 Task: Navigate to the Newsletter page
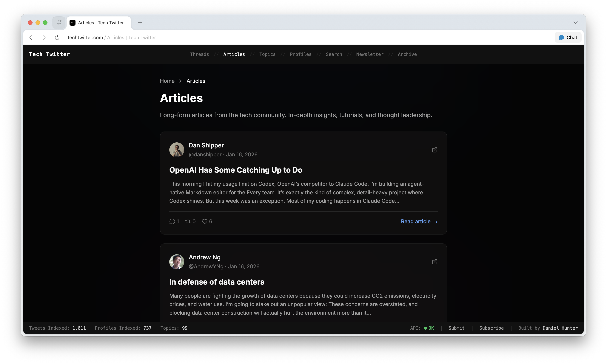pos(370,54)
